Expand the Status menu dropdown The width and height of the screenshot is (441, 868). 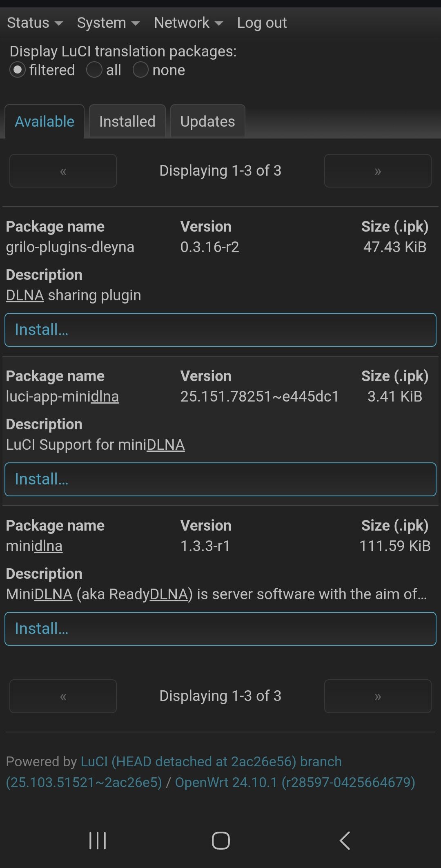(35, 23)
